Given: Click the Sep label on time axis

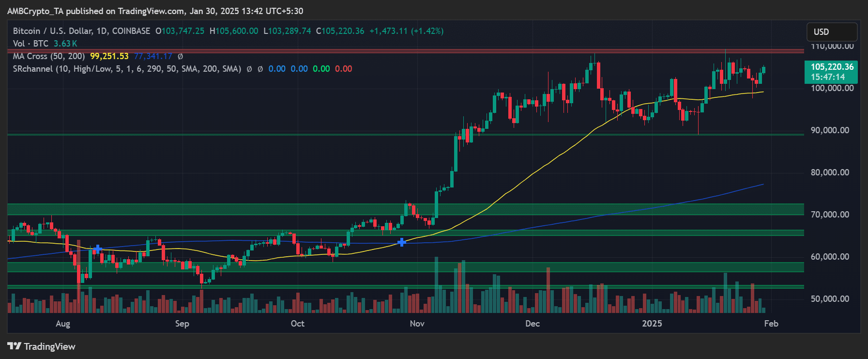Looking at the screenshot, I should 182,324.
